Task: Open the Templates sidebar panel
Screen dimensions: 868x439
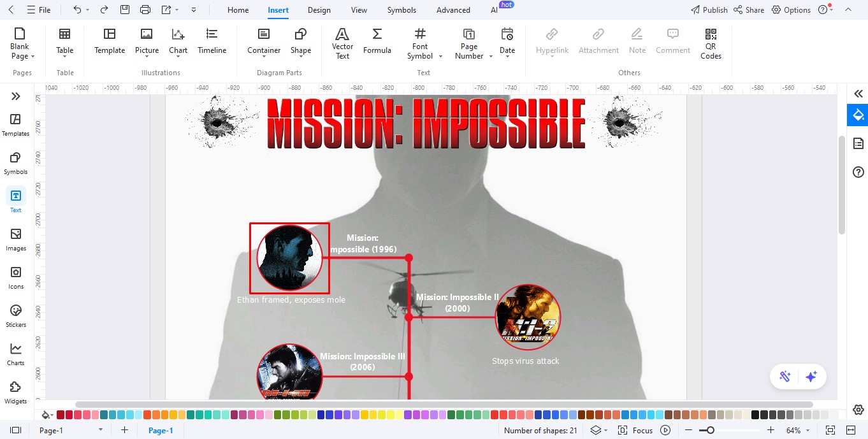Action: point(16,125)
